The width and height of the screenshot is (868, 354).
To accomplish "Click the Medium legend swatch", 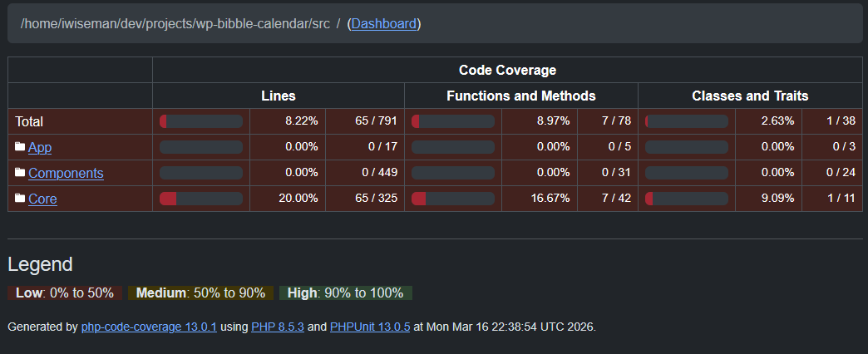I will point(201,293).
